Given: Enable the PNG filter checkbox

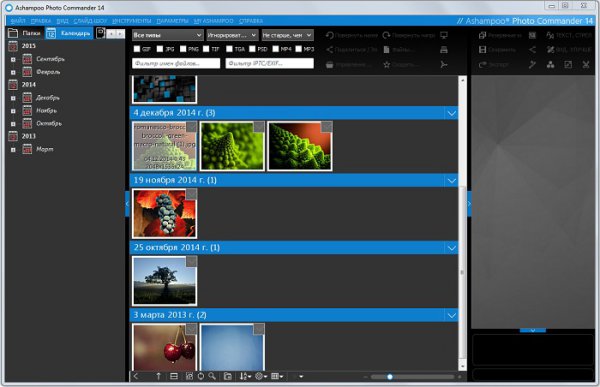Looking at the screenshot, I should [183, 49].
